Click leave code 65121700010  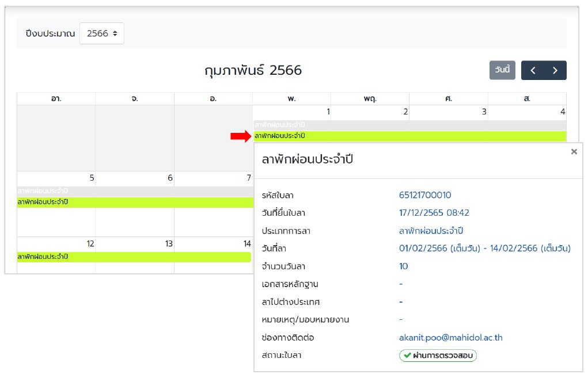point(425,195)
